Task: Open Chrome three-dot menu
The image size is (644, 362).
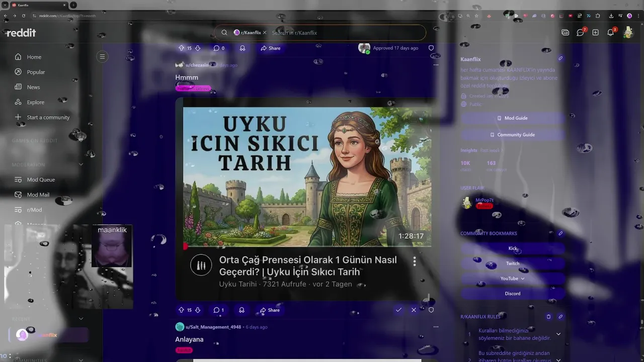Action: (637, 16)
